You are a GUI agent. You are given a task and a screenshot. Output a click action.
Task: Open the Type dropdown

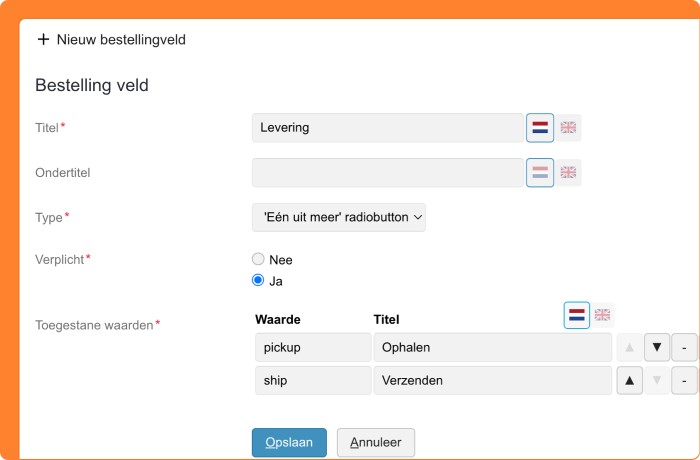coord(339,217)
